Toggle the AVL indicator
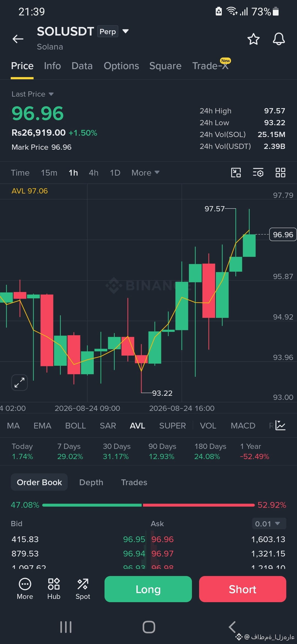297x644 pixels. click(x=137, y=426)
